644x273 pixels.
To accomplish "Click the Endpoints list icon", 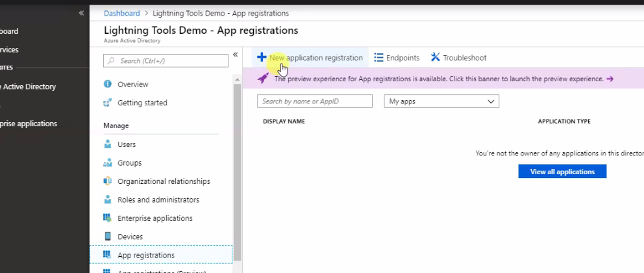I will click(x=378, y=57).
